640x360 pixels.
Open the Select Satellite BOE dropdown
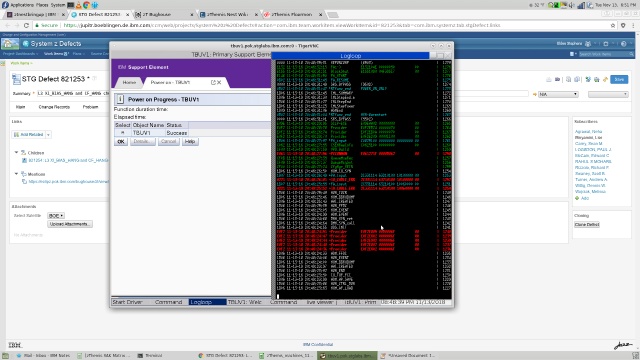coord(56,216)
